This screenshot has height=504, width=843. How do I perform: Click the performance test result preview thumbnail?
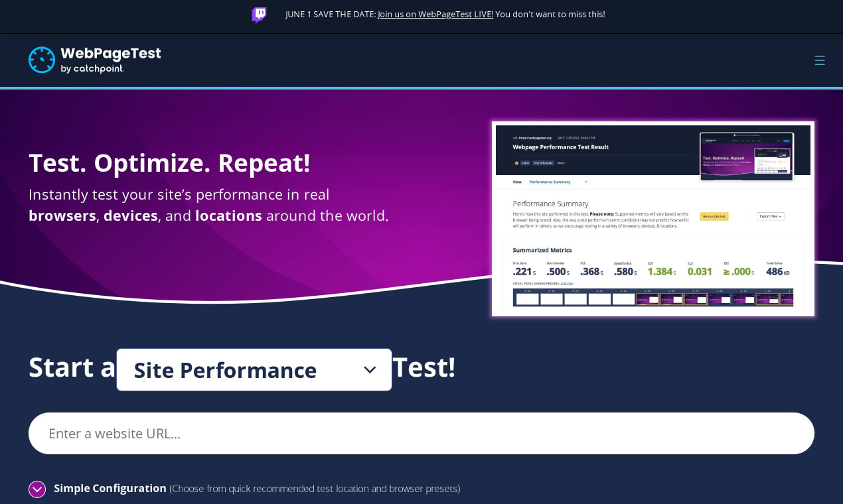click(653, 219)
